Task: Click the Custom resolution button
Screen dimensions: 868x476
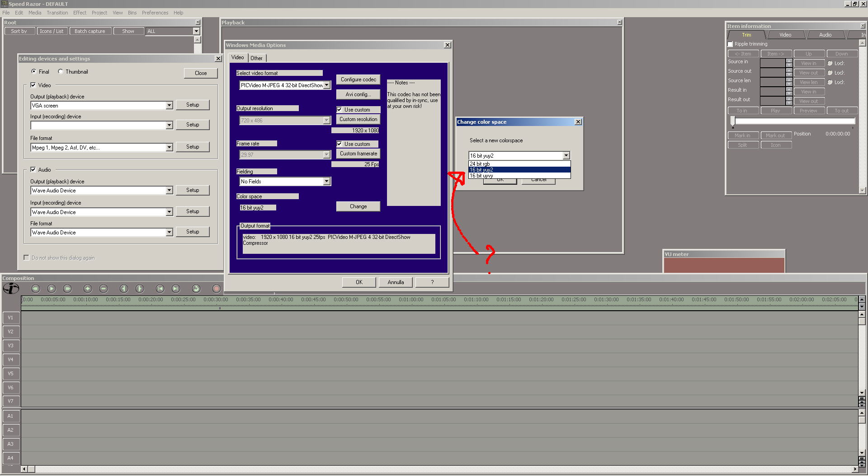Action: pos(358,119)
